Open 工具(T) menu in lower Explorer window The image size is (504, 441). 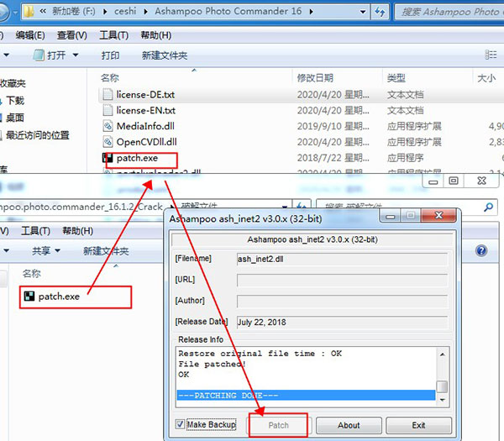coord(35,231)
